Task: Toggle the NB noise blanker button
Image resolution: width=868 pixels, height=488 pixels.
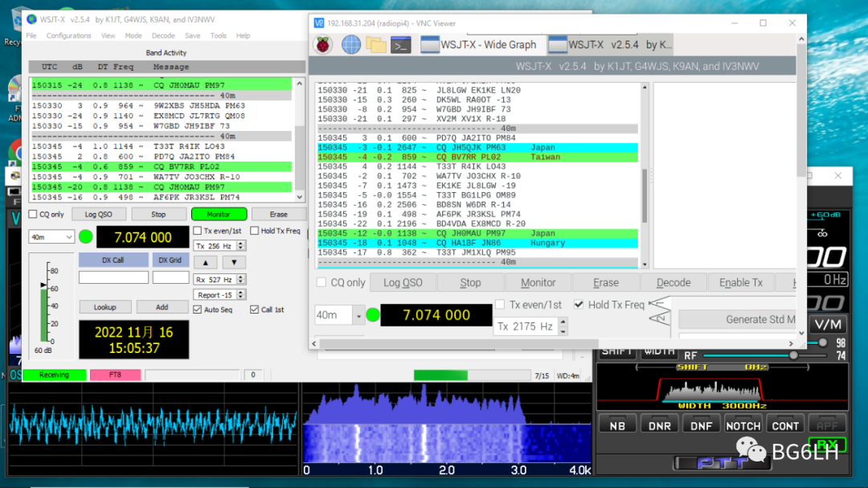Action: 617,424
